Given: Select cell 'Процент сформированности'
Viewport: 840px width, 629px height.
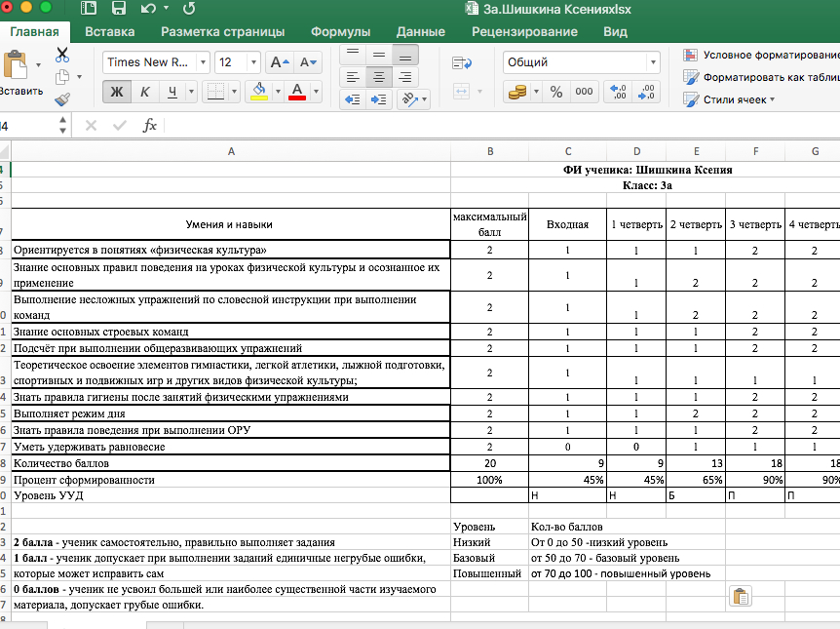Looking at the screenshot, I should click(x=231, y=480).
